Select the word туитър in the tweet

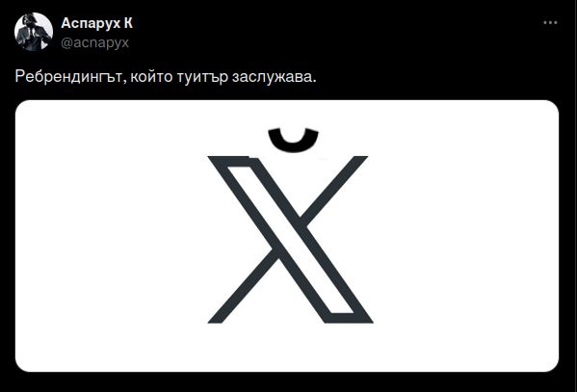tap(202, 77)
